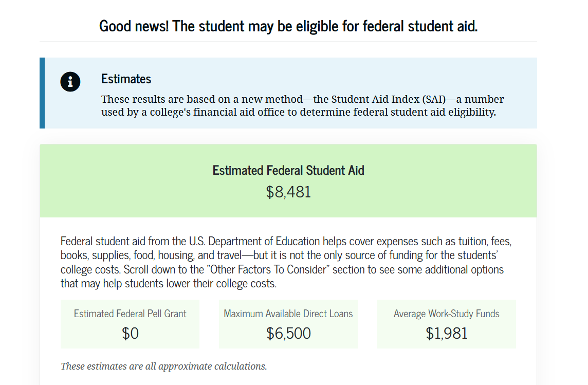Click the "Maximum Available Direct Loans" label
Image resolution: width=588 pixels, height=385 pixels.
coord(288,314)
